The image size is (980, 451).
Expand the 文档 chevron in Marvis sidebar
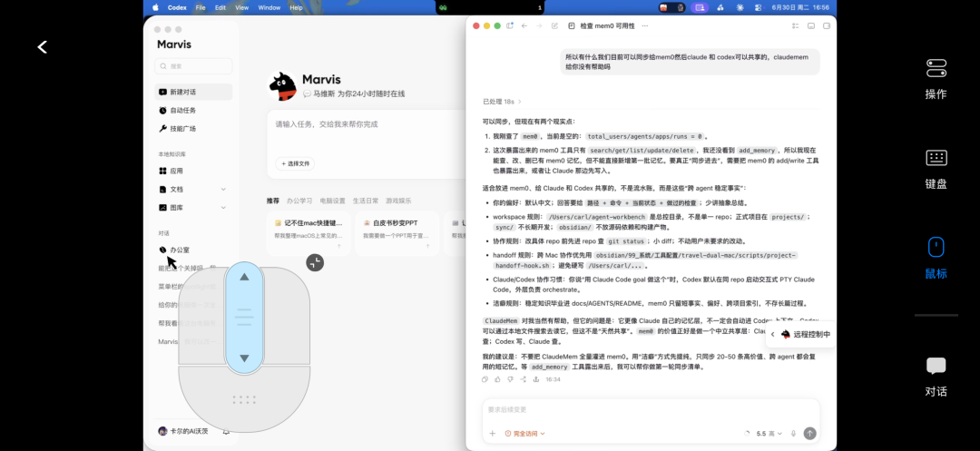tap(223, 190)
